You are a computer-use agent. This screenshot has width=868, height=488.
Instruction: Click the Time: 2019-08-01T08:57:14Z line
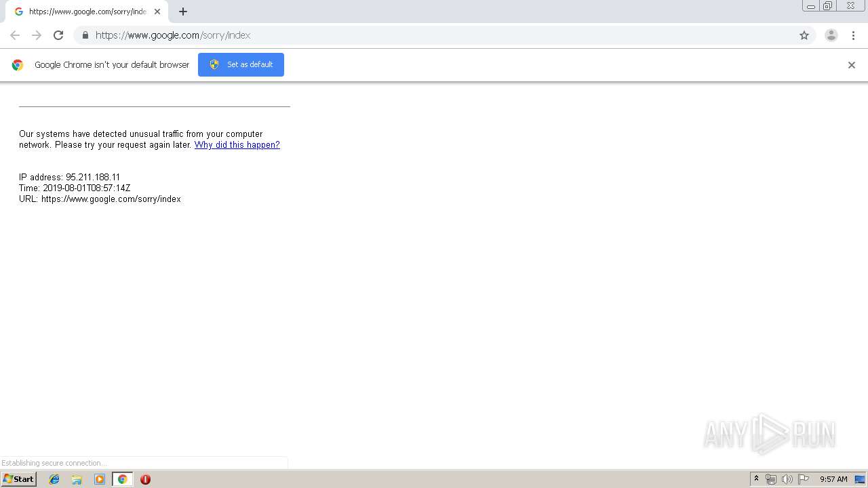(75, 188)
